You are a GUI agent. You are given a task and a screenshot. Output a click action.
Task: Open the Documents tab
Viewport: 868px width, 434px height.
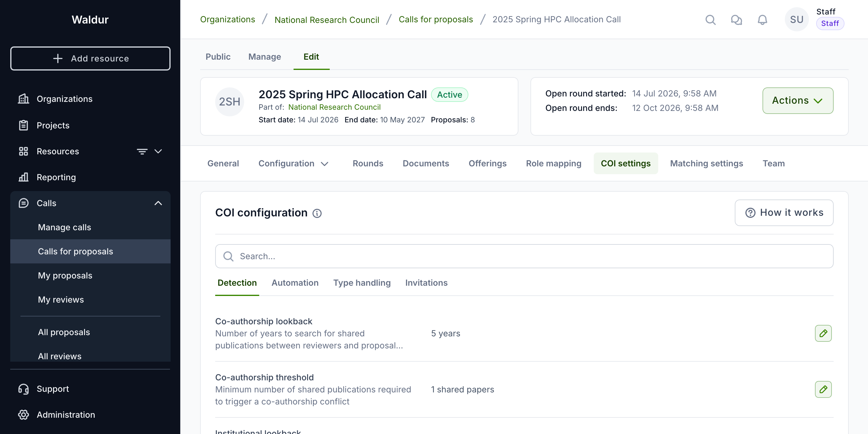(x=426, y=163)
